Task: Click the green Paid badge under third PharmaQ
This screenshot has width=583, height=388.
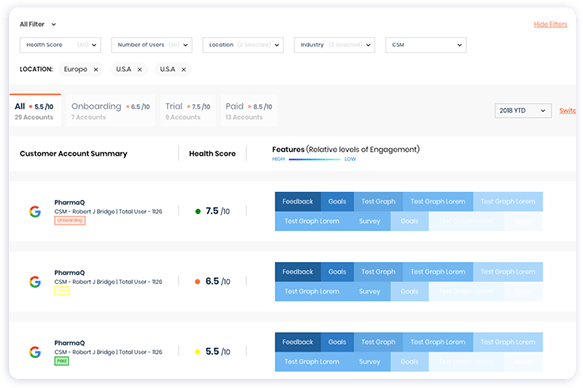Action: (x=62, y=361)
